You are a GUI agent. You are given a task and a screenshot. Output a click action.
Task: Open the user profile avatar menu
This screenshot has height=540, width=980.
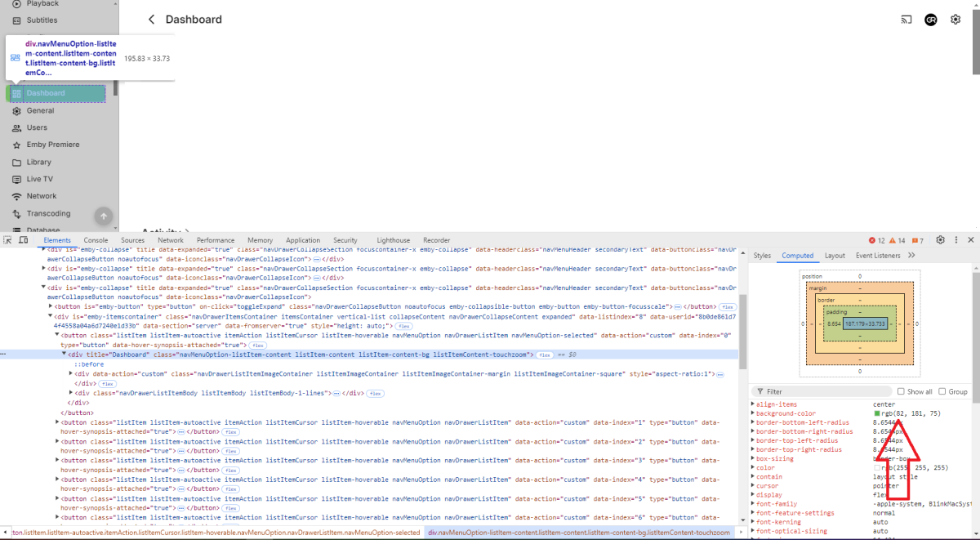pyautogui.click(x=930, y=20)
